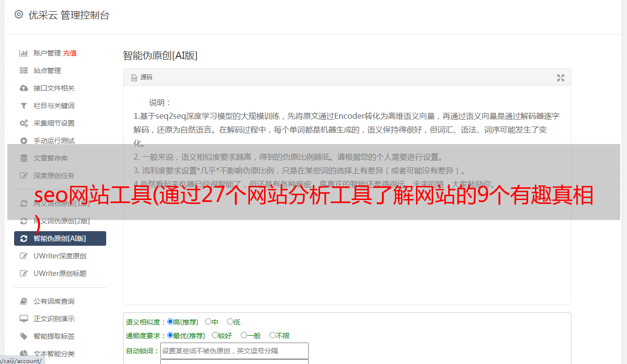627x364 pixels.
Task: Click the filter icon for 栏目与关键词
Action: (23, 106)
